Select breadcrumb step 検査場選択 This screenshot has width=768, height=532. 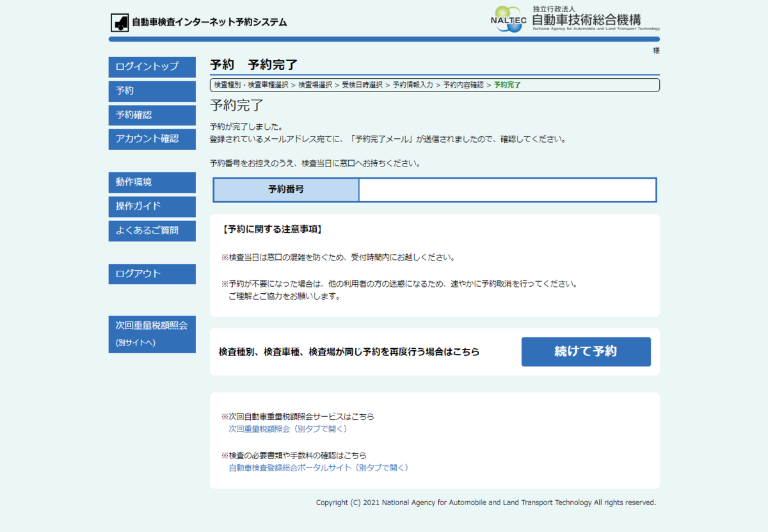click(315, 85)
